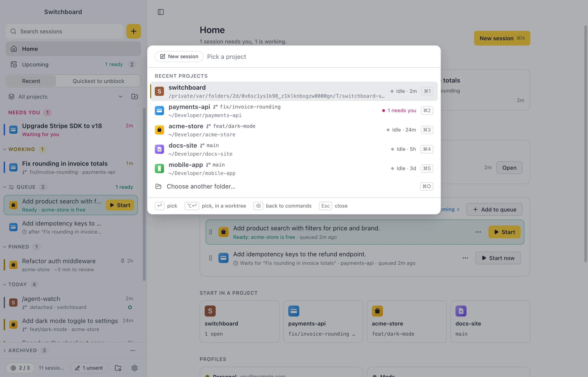Expand the Archived section
588x377 pixels.
[x=5, y=350]
